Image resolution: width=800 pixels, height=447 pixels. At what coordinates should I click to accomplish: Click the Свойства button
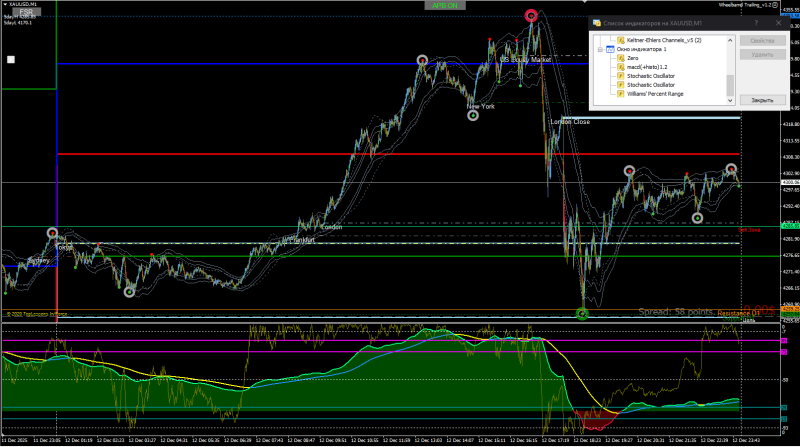pyautogui.click(x=762, y=41)
